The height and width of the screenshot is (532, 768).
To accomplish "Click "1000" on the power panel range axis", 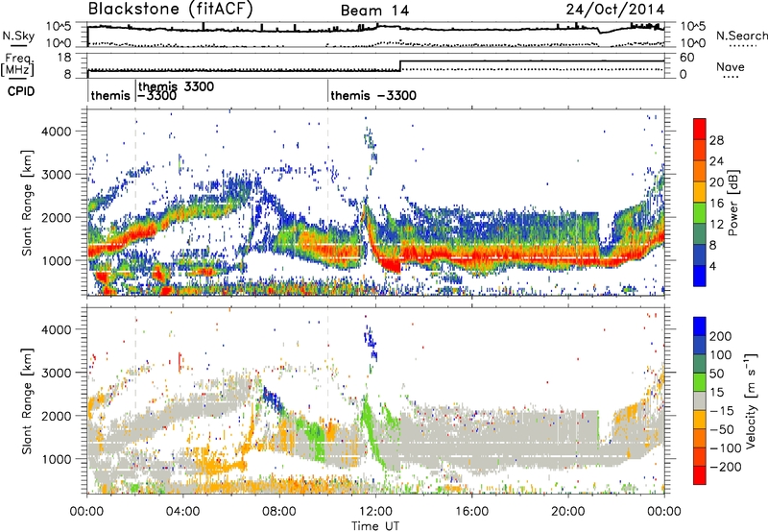I will click(56, 260).
